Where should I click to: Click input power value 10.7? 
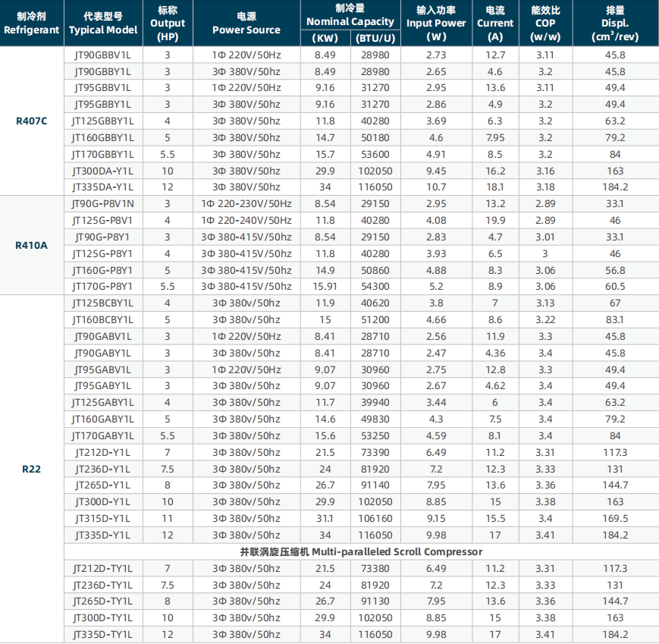coord(436,187)
